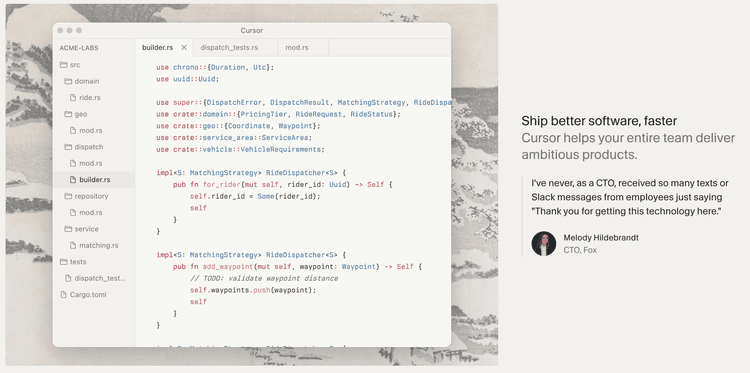Click the geo folder icon

coord(68,114)
